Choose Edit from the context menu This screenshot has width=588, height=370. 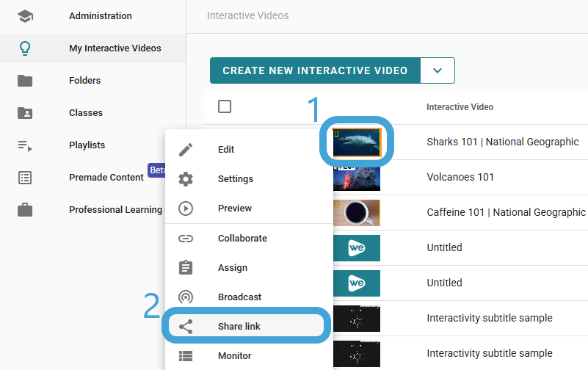249,150
